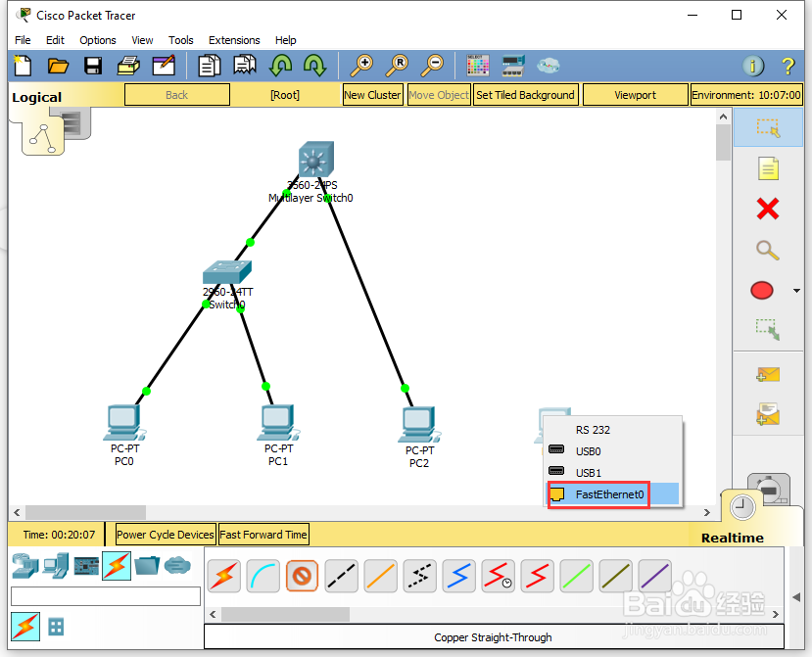Click Power Cycle Devices button
The height and width of the screenshot is (657, 812).
tap(166, 535)
